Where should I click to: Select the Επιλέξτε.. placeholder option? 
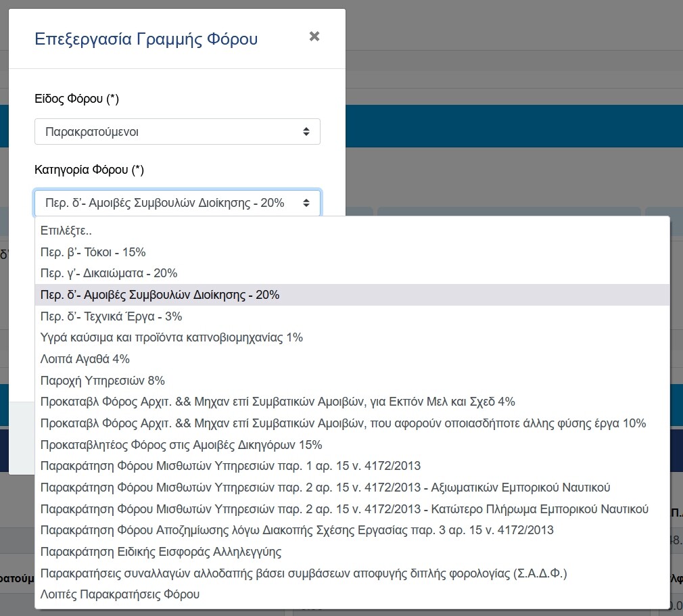click(66, 231)
